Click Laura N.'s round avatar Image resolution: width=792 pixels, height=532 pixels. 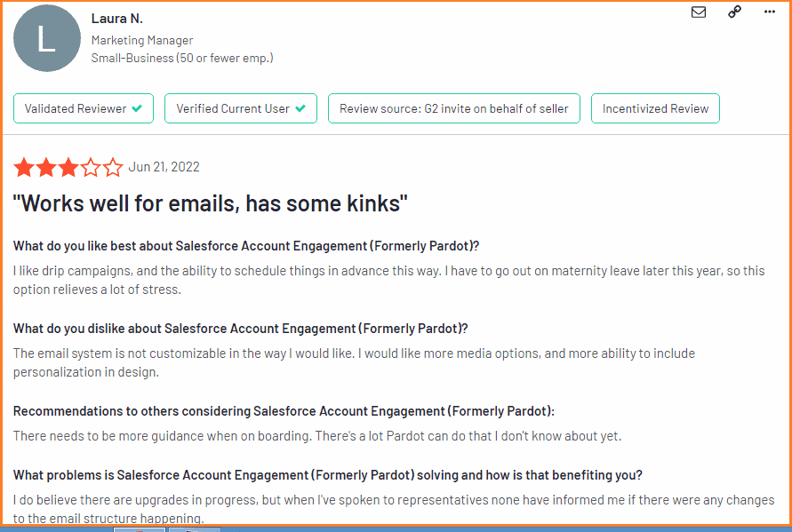(x=46, y=38)
